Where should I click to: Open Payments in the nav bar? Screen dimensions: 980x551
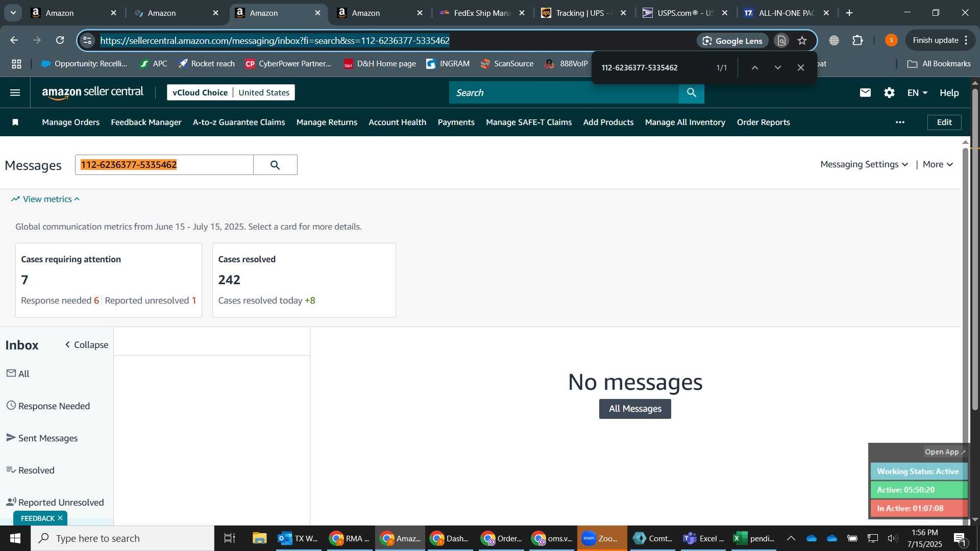pyautogui.click(x=456, y=122)
